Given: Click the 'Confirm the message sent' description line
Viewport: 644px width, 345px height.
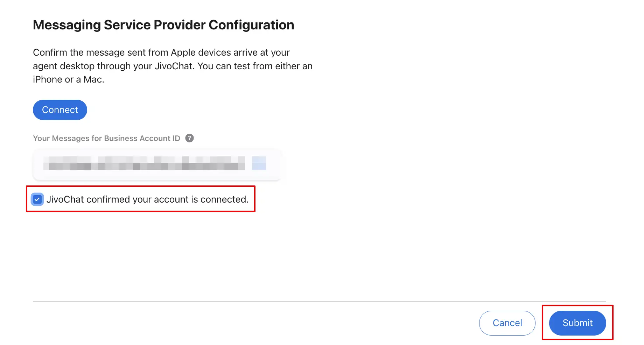Looking at the screenshot, I should (x=161, y=52).
